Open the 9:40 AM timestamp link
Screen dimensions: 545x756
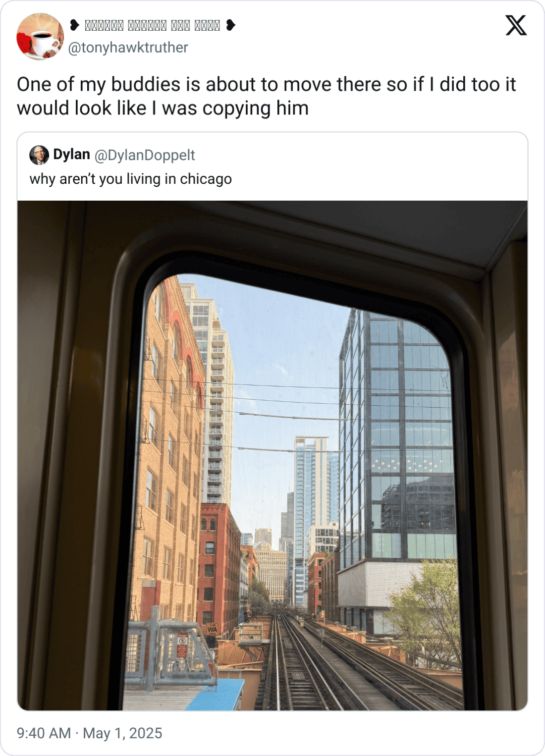click(x=44, y=733)
